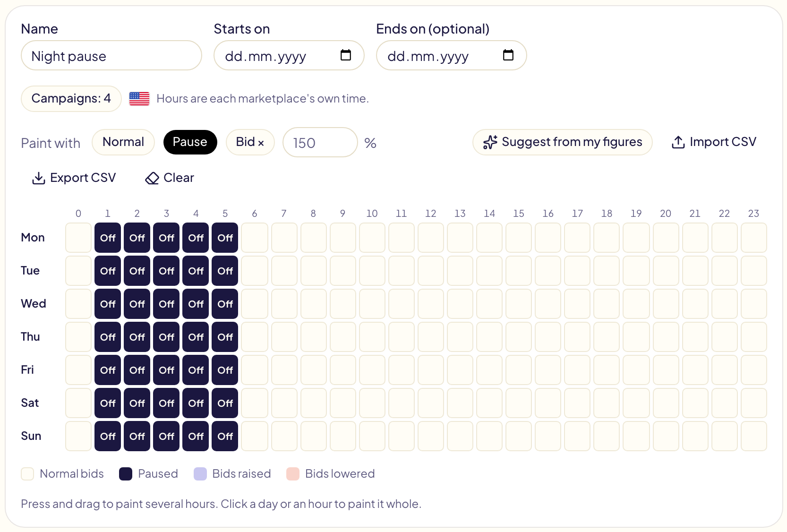Click the Fri day row label
Screen dimensions: 787x532
(27, 370)
